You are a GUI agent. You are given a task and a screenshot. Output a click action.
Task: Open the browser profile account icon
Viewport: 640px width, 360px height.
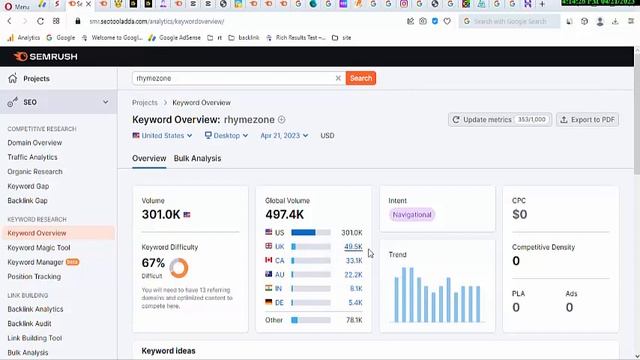tap(600, 22)
